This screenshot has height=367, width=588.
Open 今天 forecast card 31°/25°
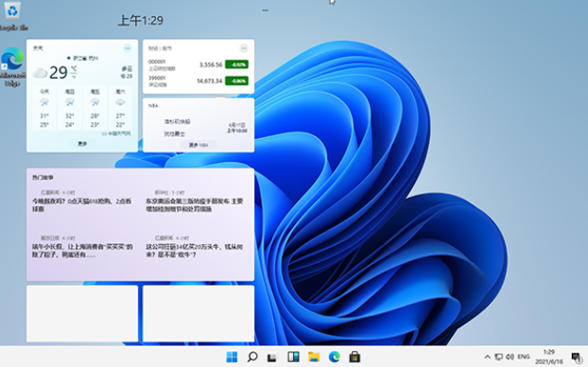[44, 108]
